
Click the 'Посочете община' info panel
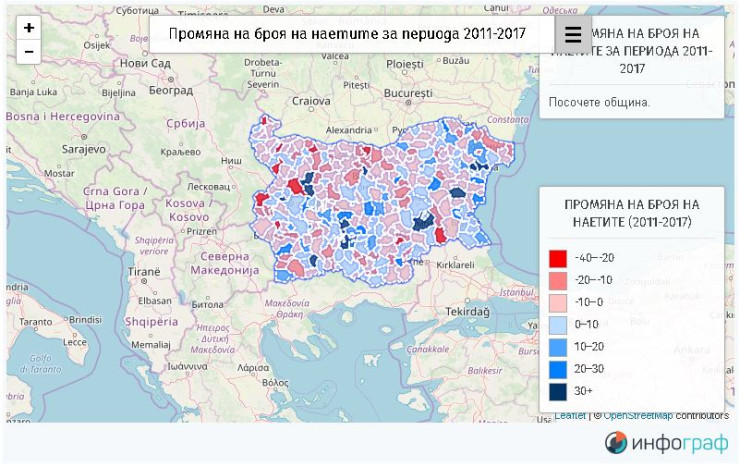pos(600,102)
